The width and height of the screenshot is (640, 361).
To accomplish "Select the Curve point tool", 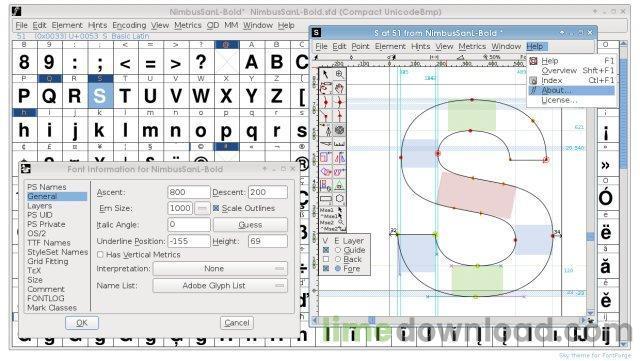I will (325, 102).
